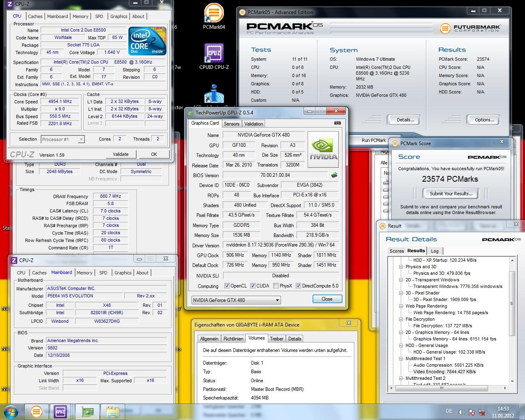
Task: Switch to CPU-Z in the taskbar
Action: click(60, 411)
